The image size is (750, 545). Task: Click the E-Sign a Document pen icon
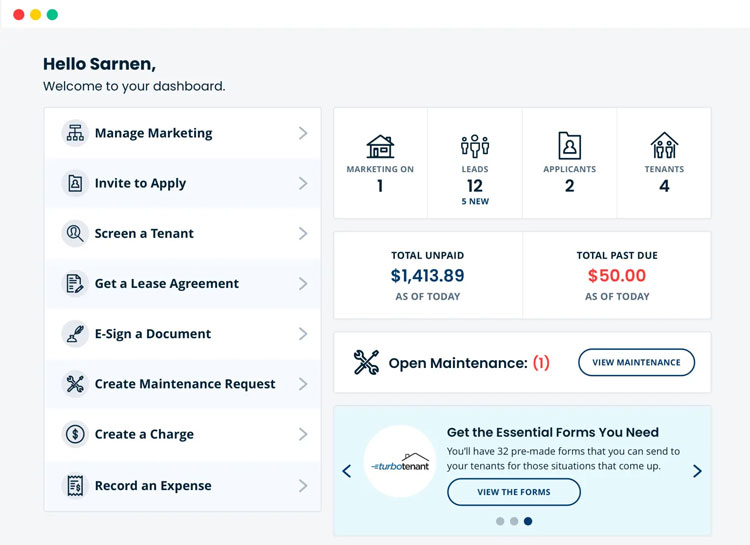74,334
